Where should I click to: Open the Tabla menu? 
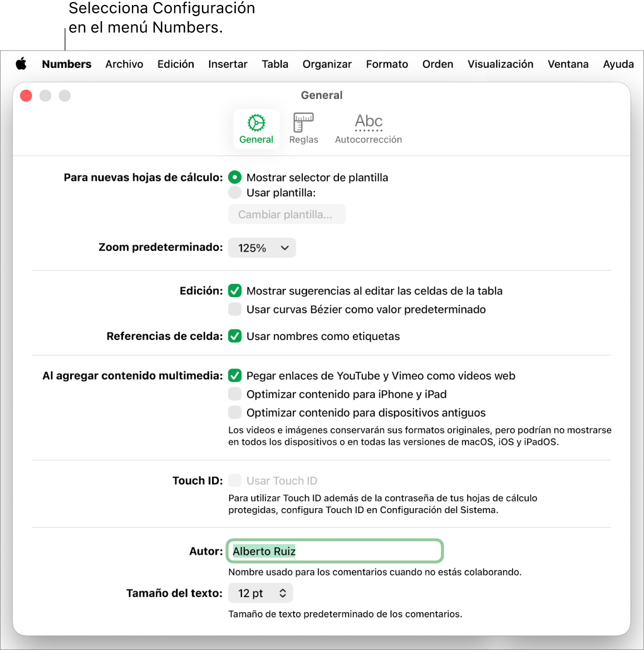(x=274, y=64)
